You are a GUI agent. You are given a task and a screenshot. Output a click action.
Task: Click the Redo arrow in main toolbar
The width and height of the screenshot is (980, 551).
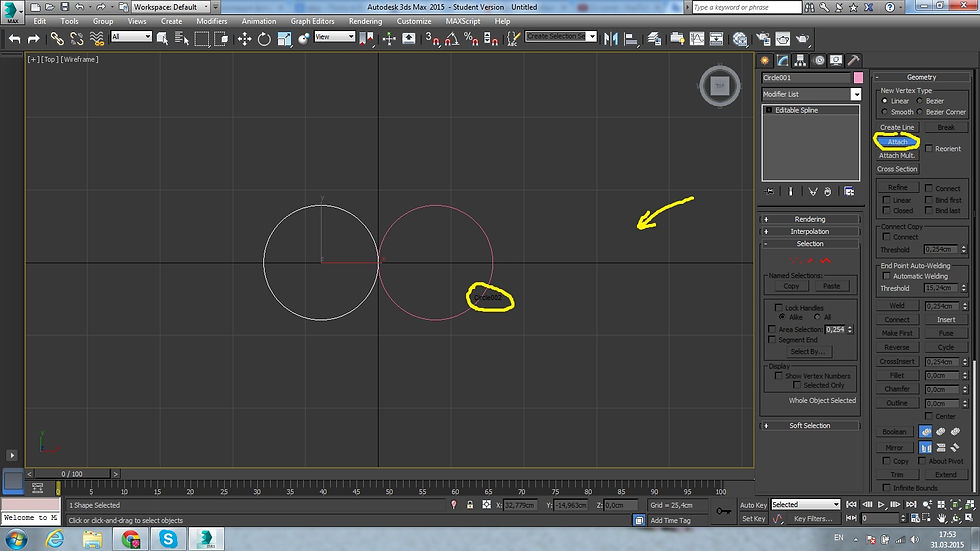tap(34, 39)
